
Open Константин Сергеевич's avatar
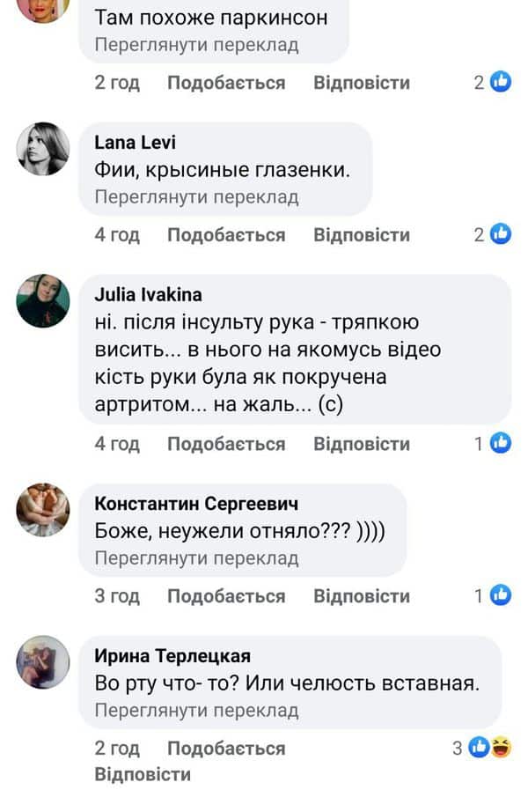(42, 509)
